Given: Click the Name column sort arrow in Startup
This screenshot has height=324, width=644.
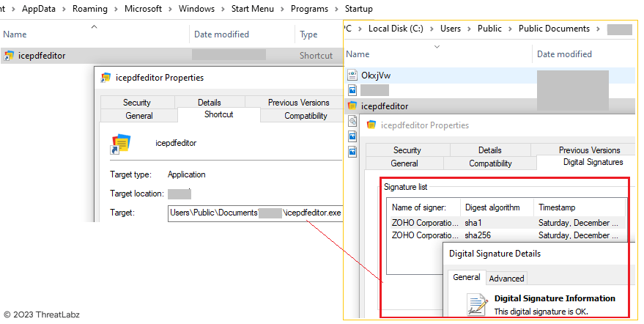Looking at the screenshot, I should tap(94, 27).
